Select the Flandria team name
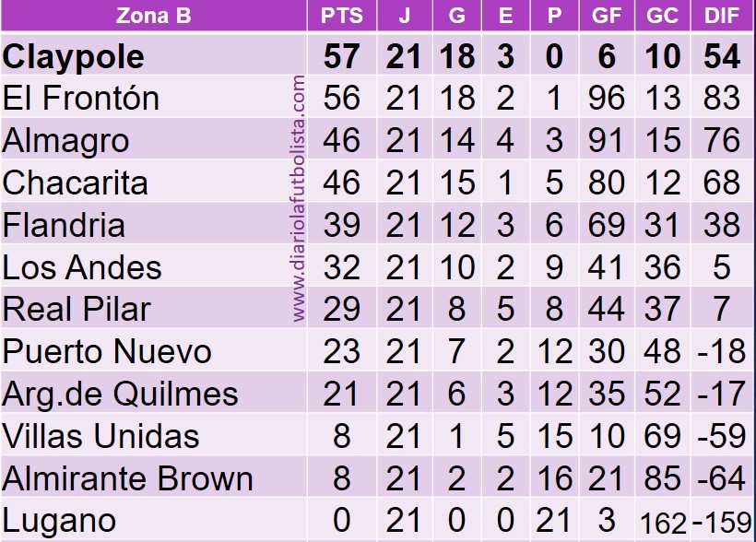The width and height of the screenshot is (756, 542). (65, 225)
